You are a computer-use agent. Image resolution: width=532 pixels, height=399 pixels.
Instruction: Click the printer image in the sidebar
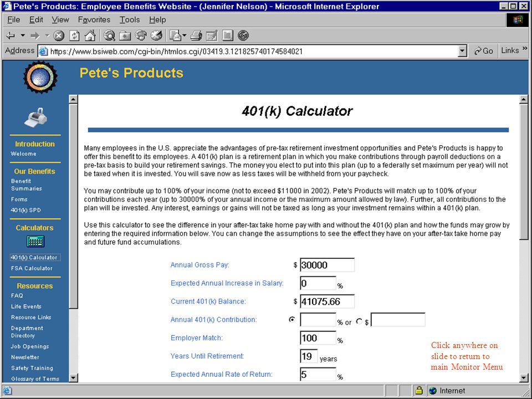pos(35,117)
